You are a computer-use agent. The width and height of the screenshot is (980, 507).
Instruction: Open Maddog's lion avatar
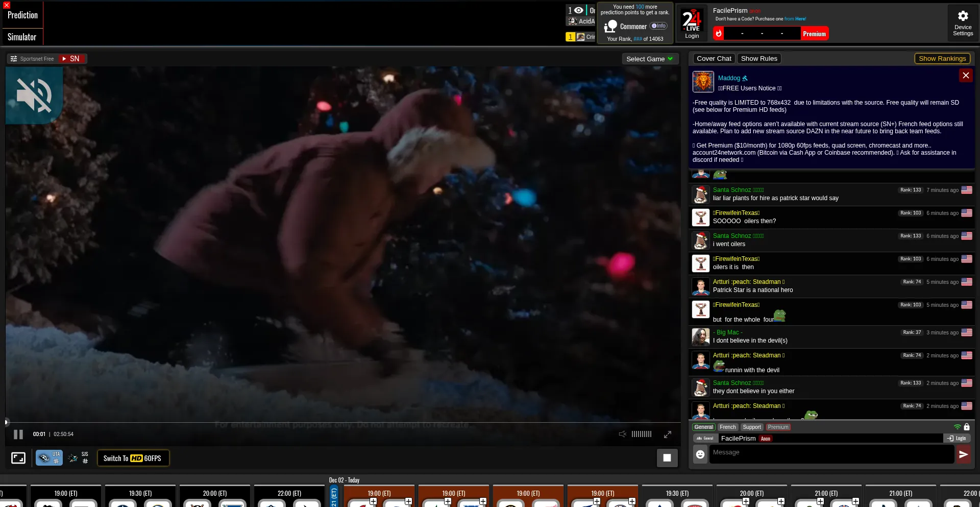coord(703,82)
